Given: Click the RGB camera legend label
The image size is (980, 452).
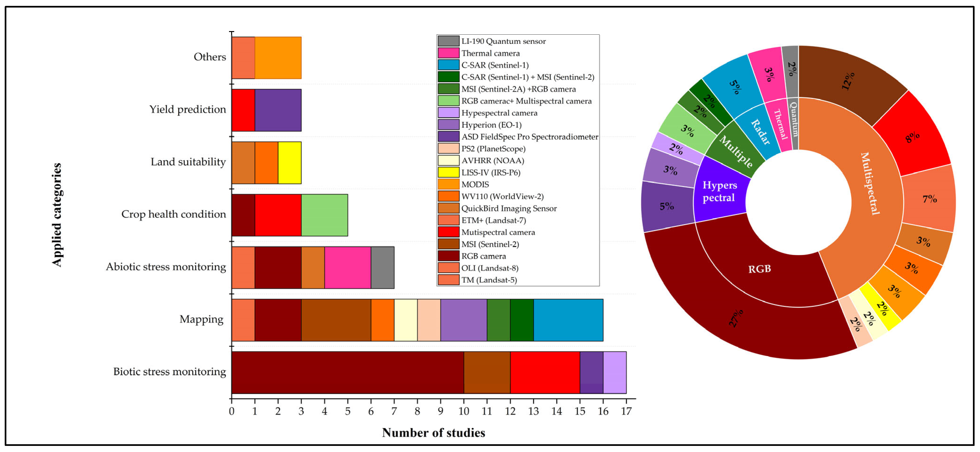Looking at the screenshot, I should click(x=484, y=256).
